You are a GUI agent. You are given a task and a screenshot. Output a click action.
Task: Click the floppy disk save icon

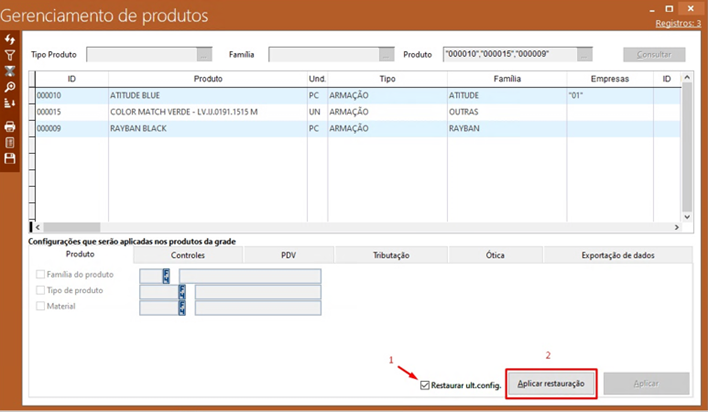[10, 158]
